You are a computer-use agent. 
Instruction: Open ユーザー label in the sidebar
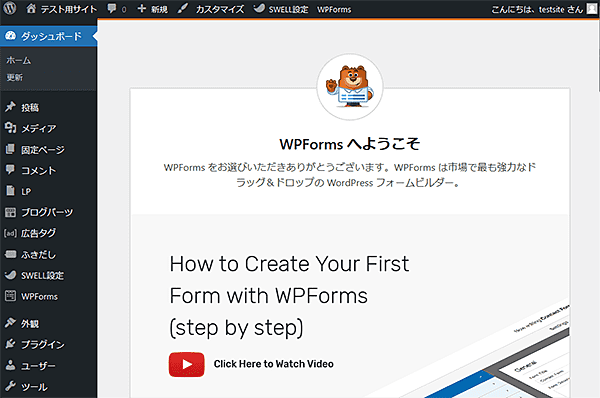(38, 366)
